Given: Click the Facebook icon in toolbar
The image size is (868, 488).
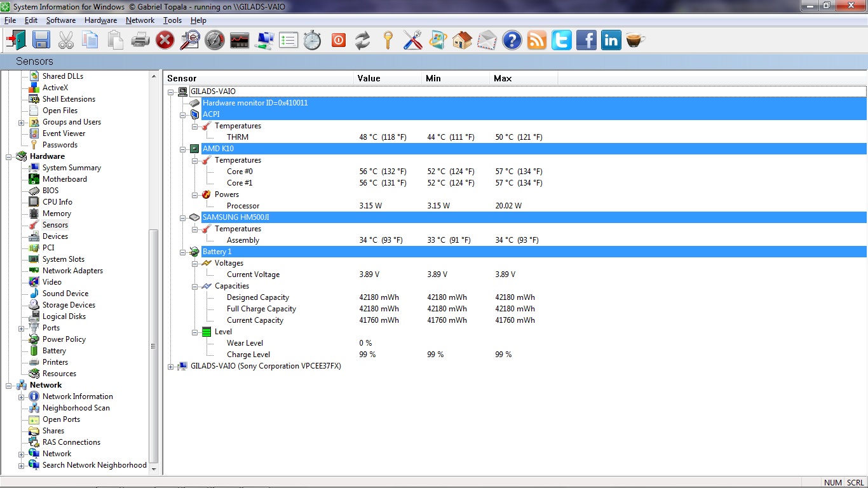Looking at the screenshot, I should click(x=587, y=41).
